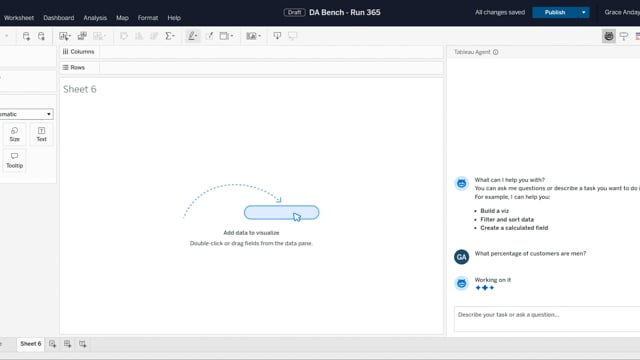Click the Fit view toolbar icon
640x360 pixels.
click(224, 36)
